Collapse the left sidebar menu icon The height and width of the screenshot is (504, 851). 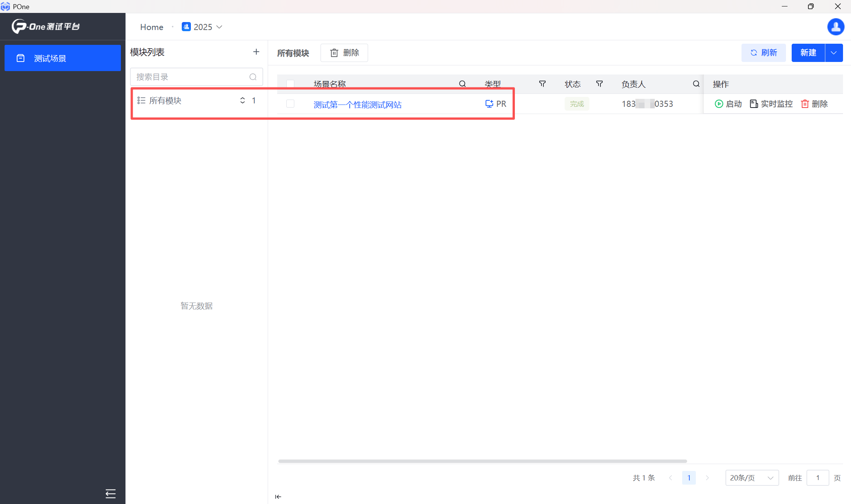pyautogui.click(x=110, y=493)
